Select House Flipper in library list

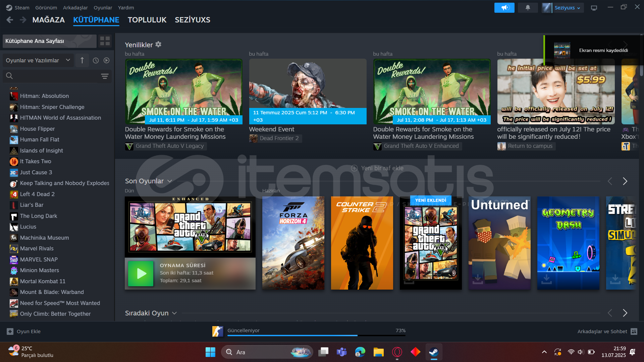(37, 129)
